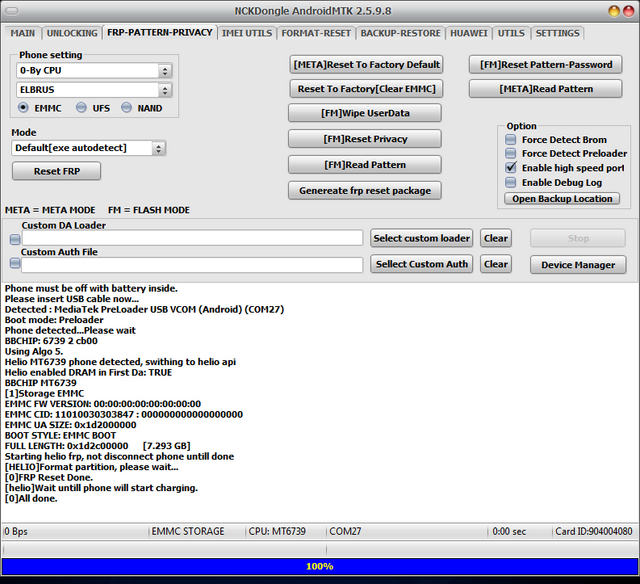Click the '[0]All done.' log line
Image resolution: width=640 pixels, height=584 pixels.
click(31, 498)
